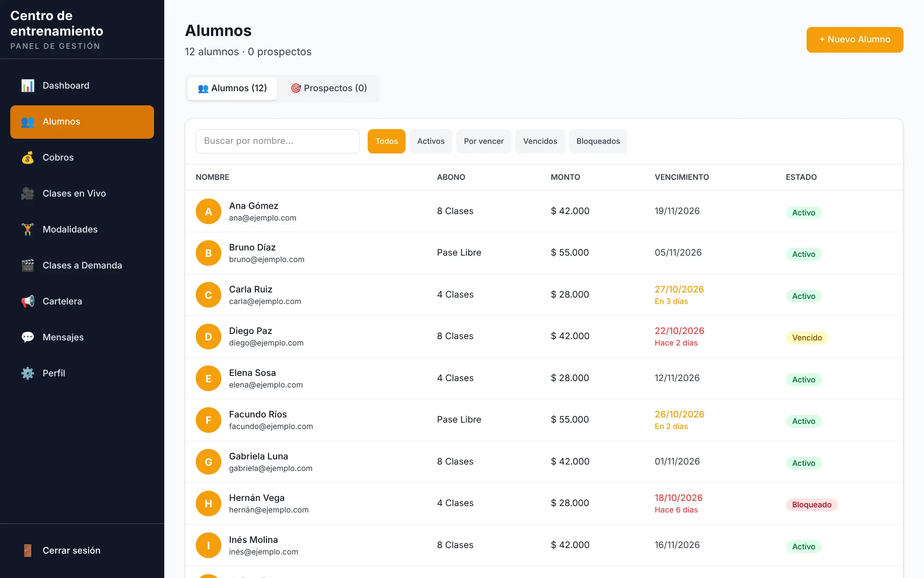
Task: Click the Mensajes speech bubble icon
Action: pos(28,337)
